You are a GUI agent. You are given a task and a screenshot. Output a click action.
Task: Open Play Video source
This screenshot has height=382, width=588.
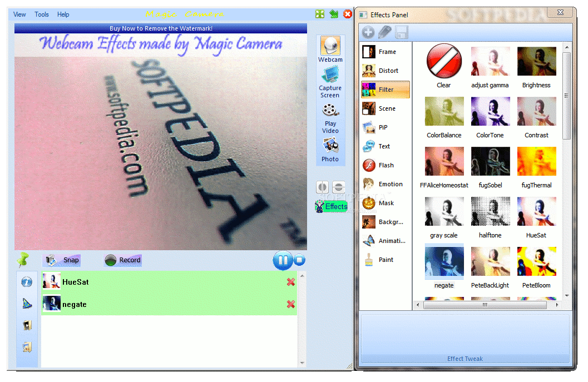pos(330,119)
